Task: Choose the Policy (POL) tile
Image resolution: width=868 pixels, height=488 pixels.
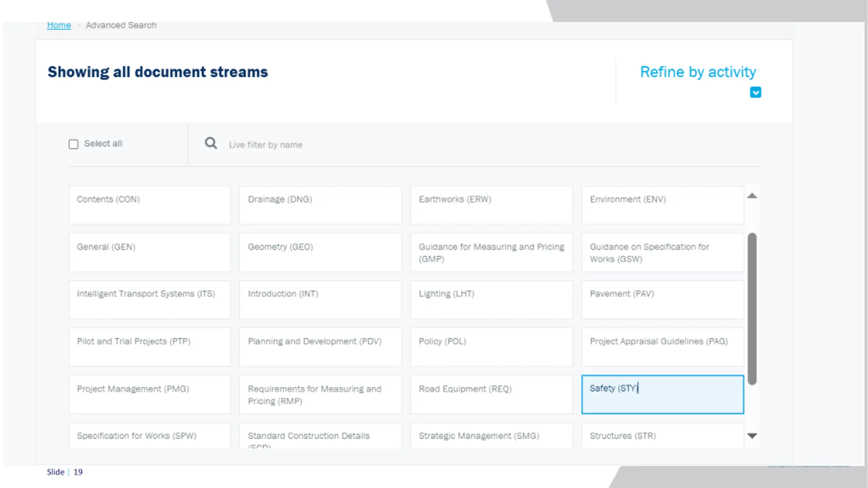Action: click(x=492, y=347)
